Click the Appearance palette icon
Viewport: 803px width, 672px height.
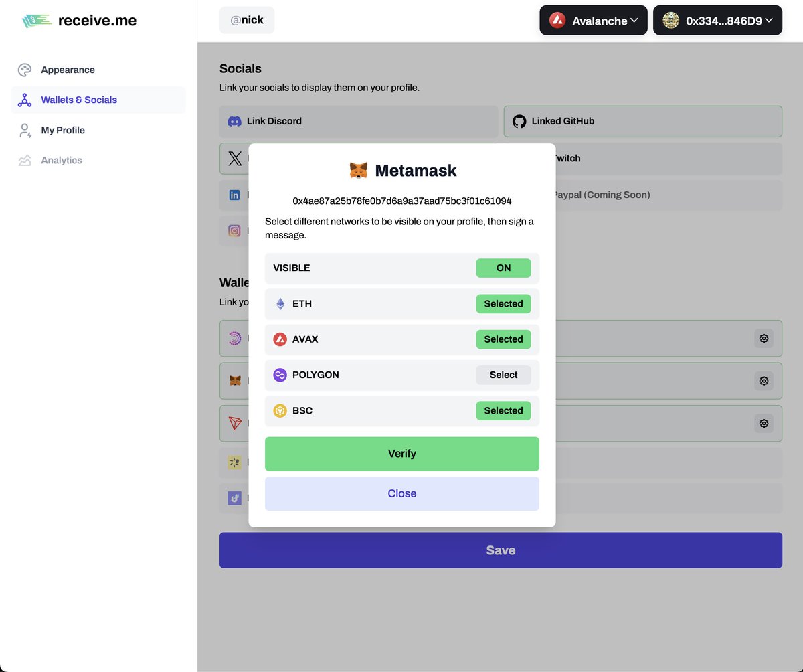[25, 70]
